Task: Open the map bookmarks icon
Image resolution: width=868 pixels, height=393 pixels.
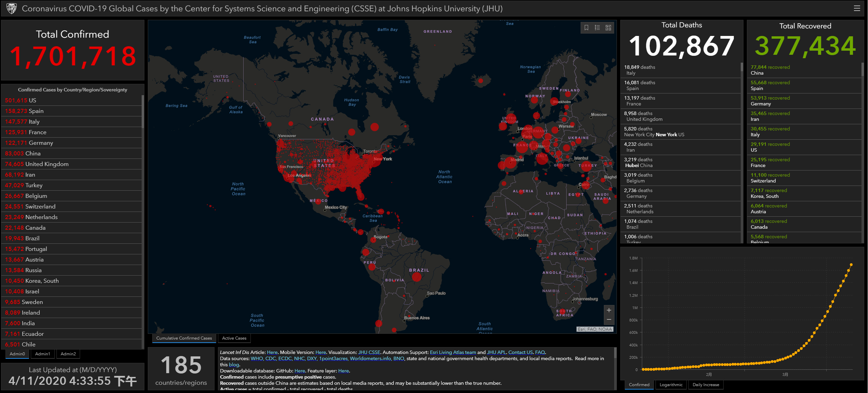Action: tap(586, 28)
